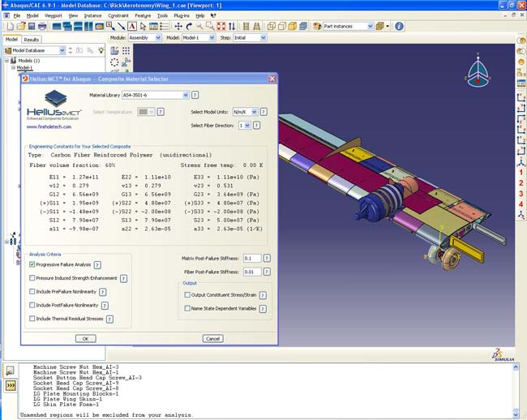Click the Matrix Post-Failure Stiffness field
This screenshot has height=420, width=527.
252,259
